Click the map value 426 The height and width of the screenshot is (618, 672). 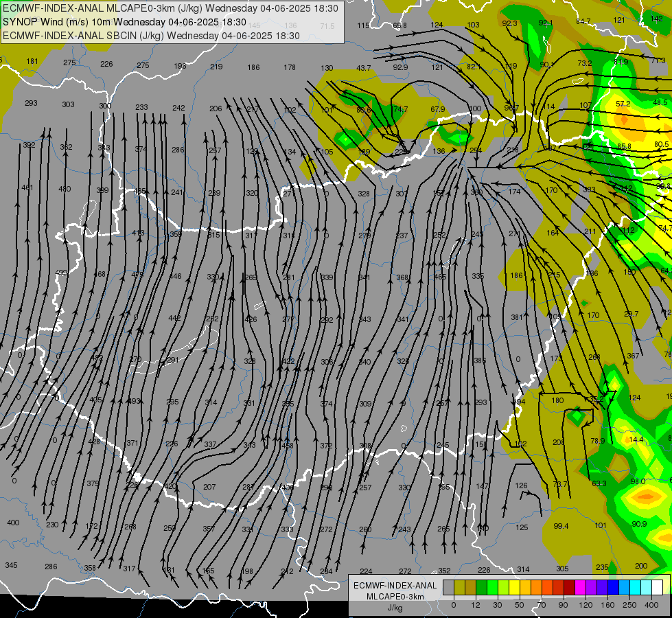(x=251, y=319)
